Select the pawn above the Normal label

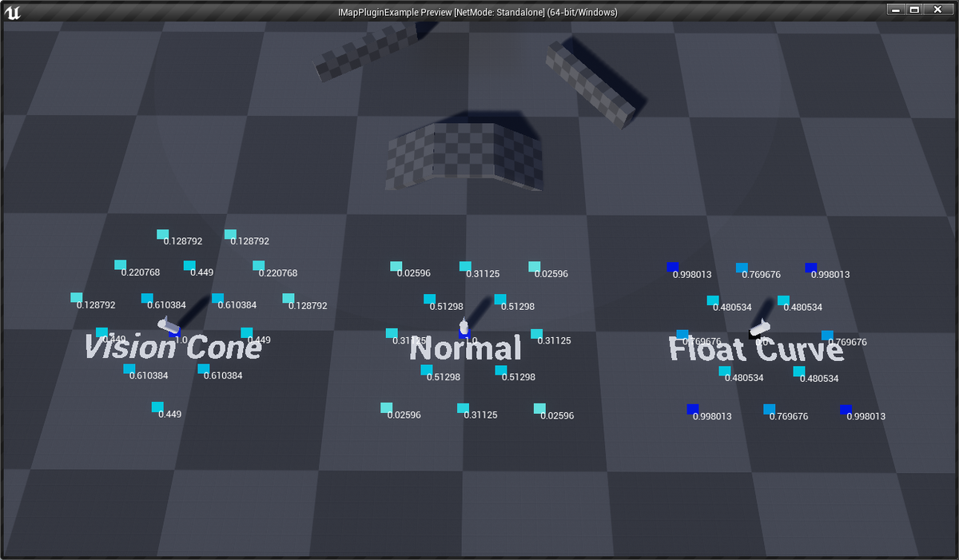(x=464, y=326)
